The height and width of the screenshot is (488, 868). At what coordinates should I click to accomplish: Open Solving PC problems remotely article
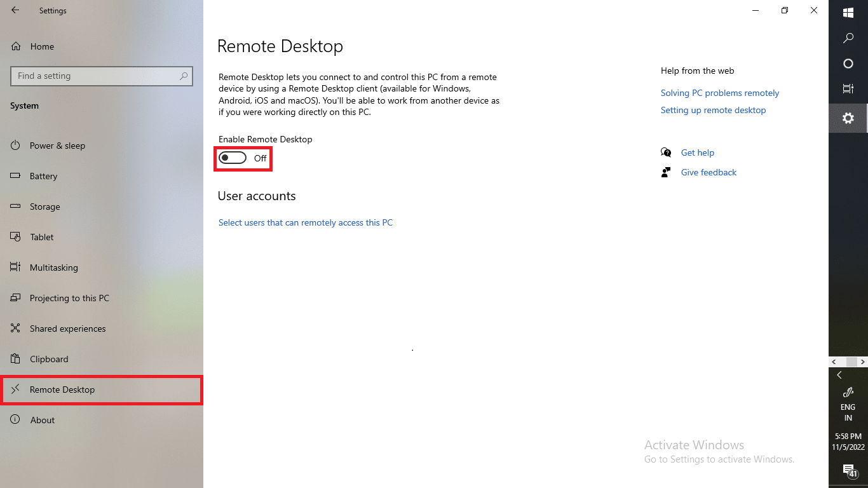(719, 93)
